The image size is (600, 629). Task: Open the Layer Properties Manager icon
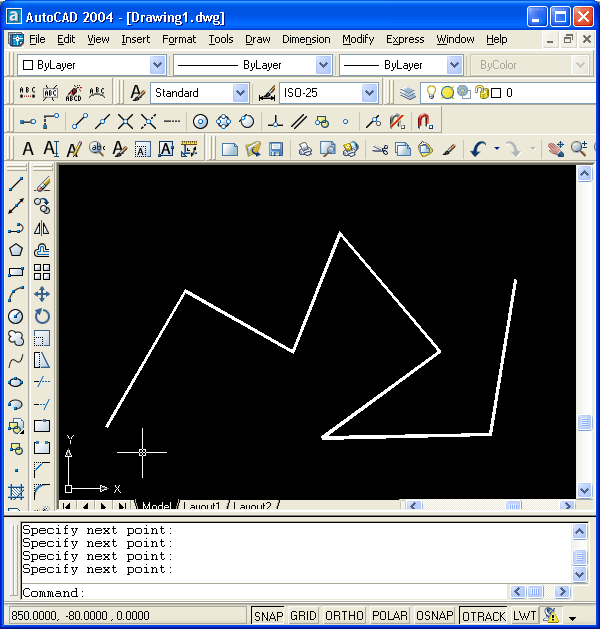408,93
